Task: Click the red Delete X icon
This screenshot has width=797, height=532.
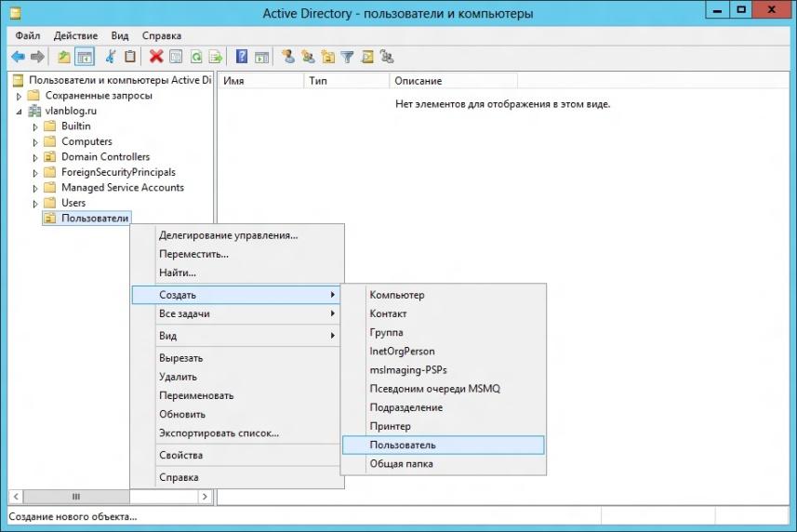Action: pyautogui.click(x=156, y=57)
